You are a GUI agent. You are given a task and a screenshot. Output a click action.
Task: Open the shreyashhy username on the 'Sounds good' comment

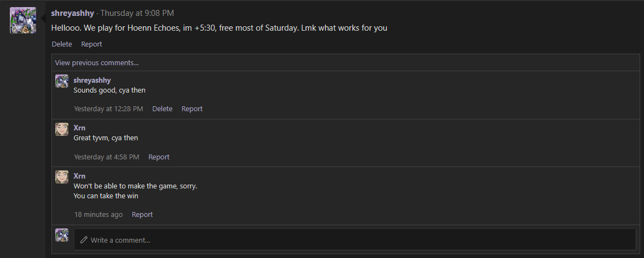pyautogui.click(x=92, y=81)
